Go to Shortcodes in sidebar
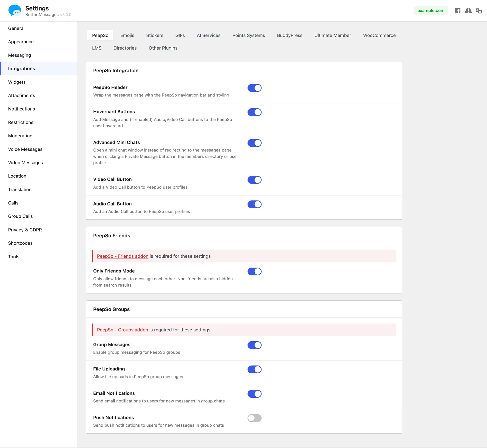 pos(38,243)
